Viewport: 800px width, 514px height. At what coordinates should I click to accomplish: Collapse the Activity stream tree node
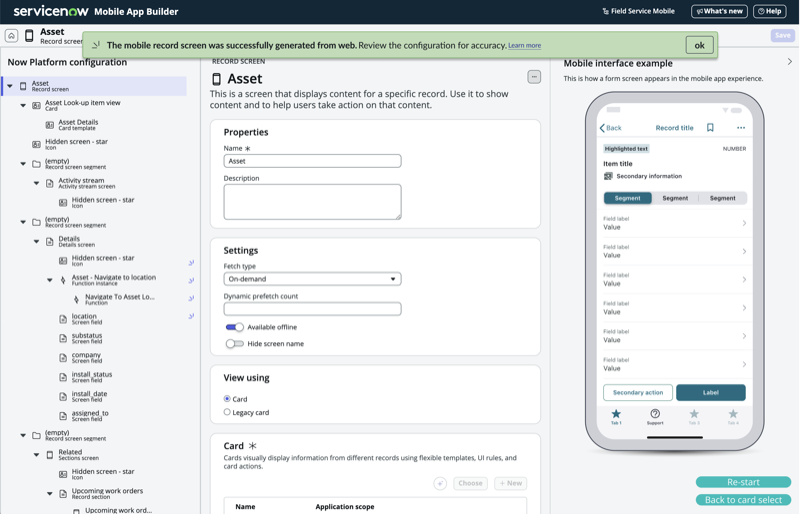pos(36,183)
